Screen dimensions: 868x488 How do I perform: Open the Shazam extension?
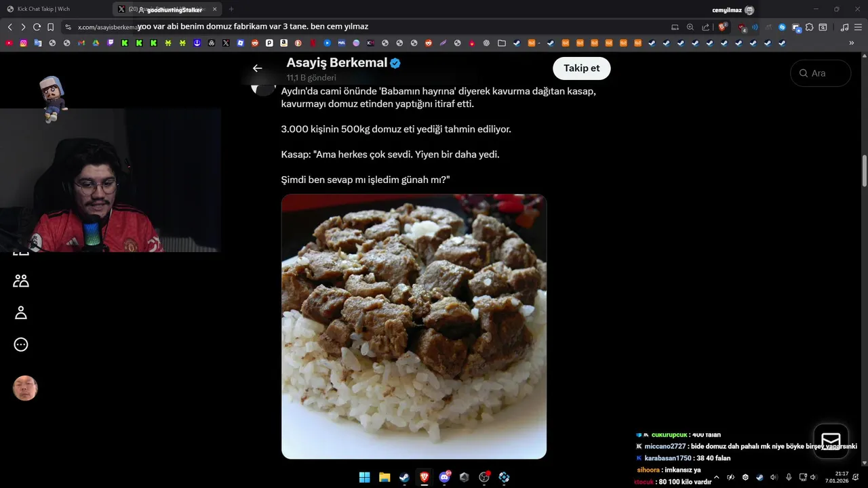[x=782, y=27]
